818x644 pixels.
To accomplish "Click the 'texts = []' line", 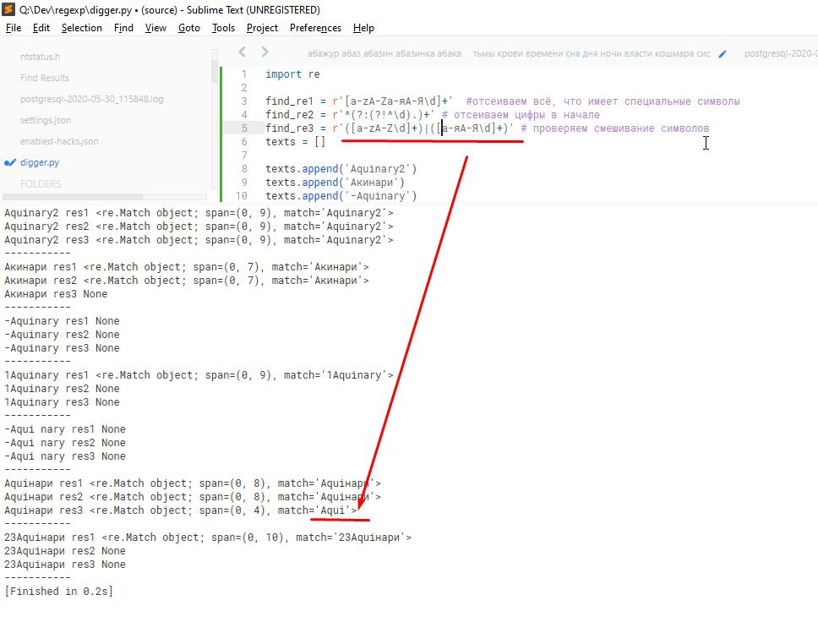I will (x=295, y=141).
